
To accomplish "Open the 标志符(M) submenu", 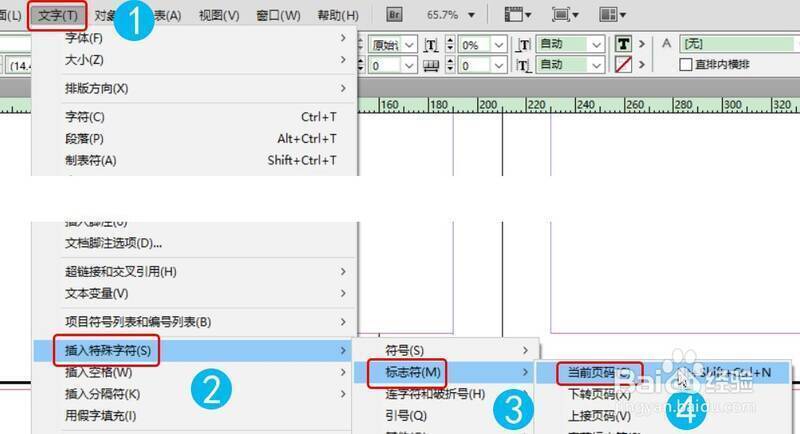I will pyautogui.click(x=446, y=372).
